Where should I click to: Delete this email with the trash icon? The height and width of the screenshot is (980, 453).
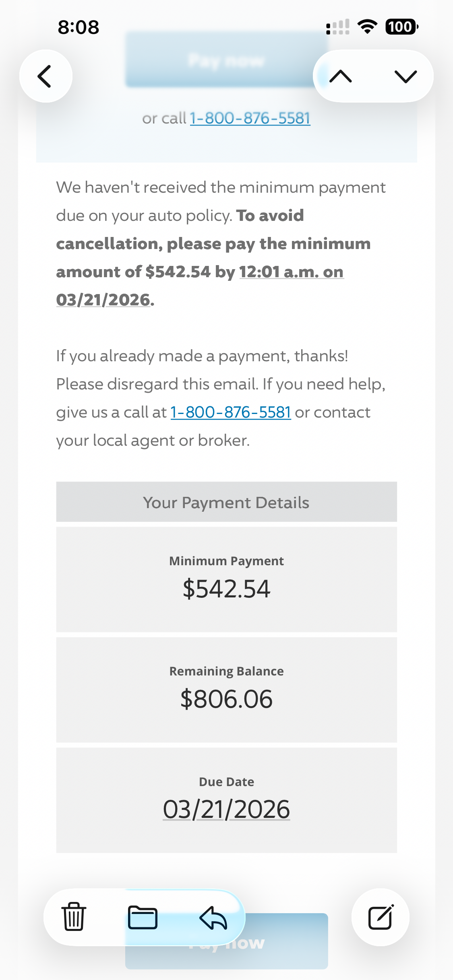point(74,917)
